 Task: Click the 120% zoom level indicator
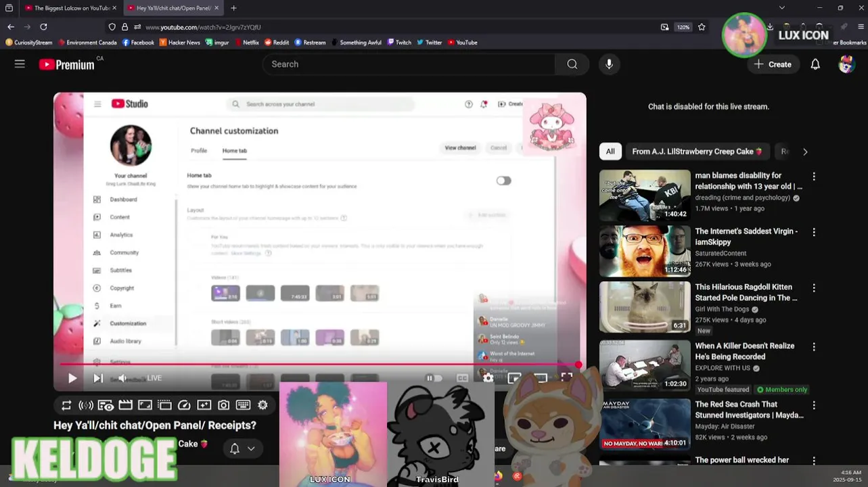tap(683, 27)
